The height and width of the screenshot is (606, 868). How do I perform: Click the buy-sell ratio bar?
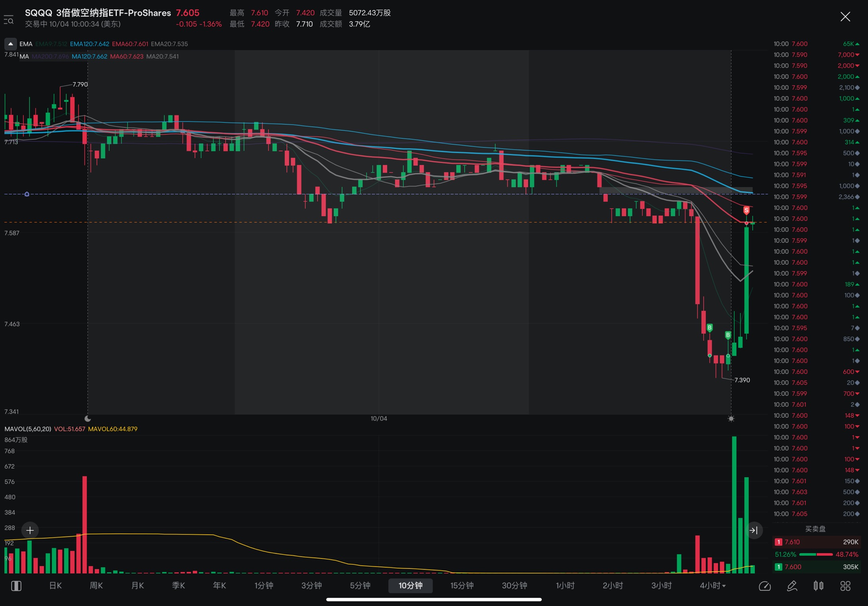[816, 555]
